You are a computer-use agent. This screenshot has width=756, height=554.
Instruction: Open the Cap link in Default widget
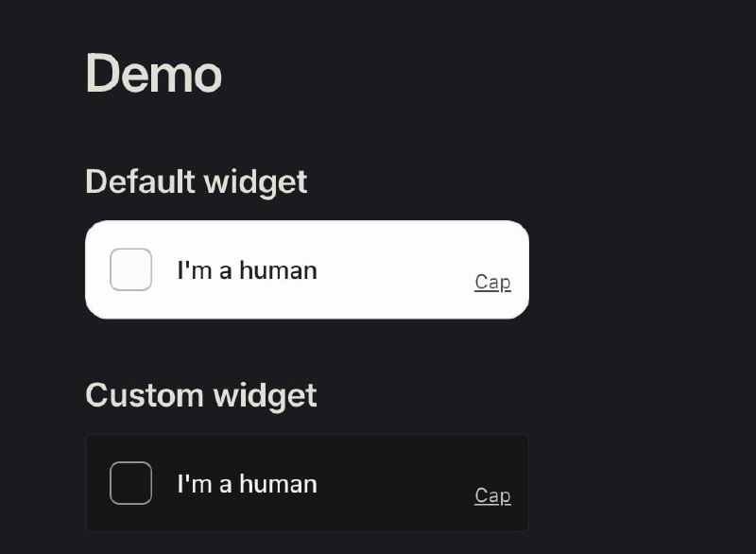pos(492,282)
